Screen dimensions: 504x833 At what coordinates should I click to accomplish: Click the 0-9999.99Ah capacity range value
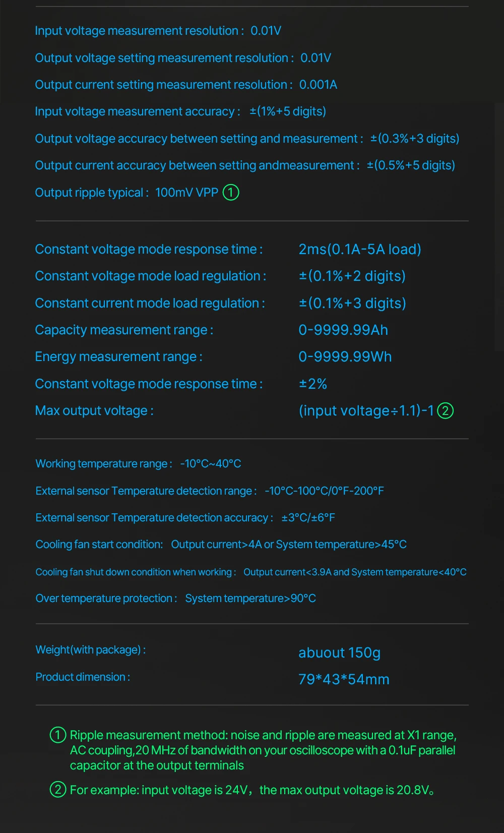(x=343, y=330)
